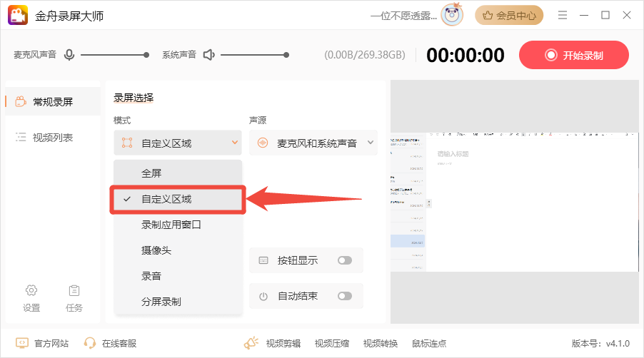Image resolution: width=644 pixels, height=358 pixels.
Task: Click the 在线客服 headset icon
Action: (x=89, y=343)
